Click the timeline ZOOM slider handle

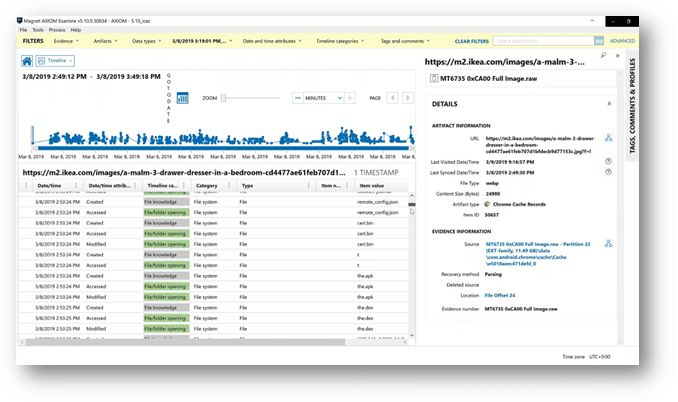tap(225, 98)
